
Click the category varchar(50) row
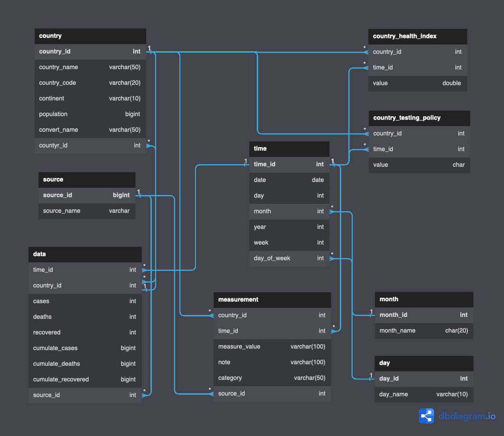(x=272, y=378)
